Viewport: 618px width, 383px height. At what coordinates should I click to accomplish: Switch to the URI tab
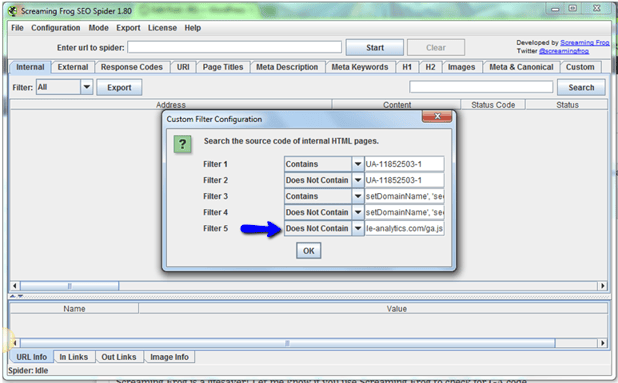coord(183,67)
